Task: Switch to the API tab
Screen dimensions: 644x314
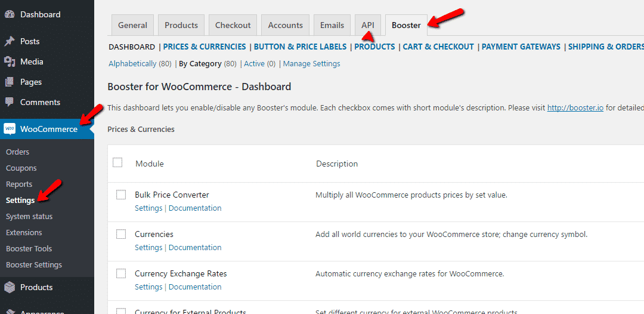Action: pyautogui.click(x=368, y=25)
